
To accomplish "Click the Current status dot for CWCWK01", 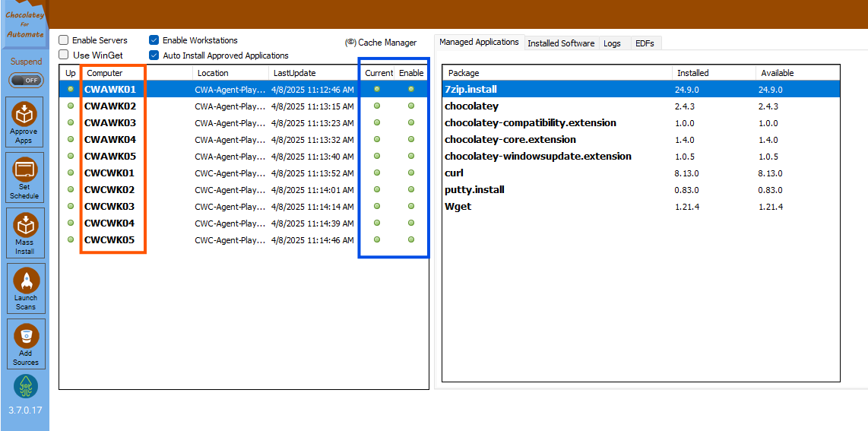I will 377,173.
